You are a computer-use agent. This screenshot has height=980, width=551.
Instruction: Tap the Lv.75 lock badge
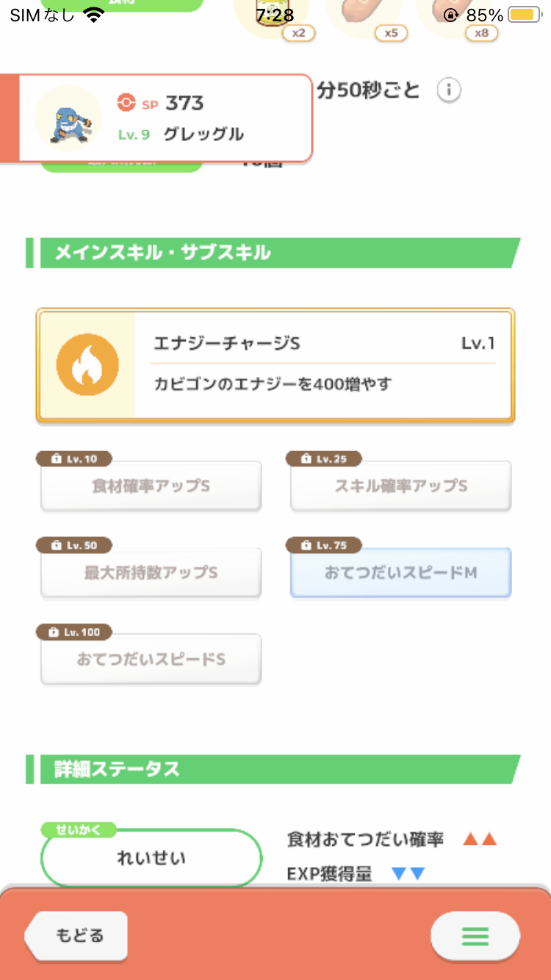(324, 546)
